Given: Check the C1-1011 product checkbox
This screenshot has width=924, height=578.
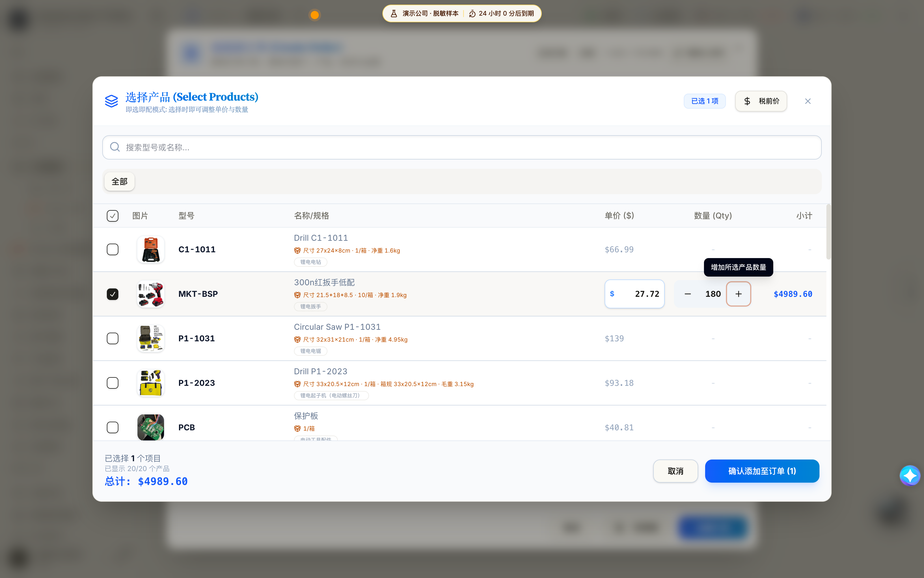Looking at the screenshot, I should pos(112,250).
